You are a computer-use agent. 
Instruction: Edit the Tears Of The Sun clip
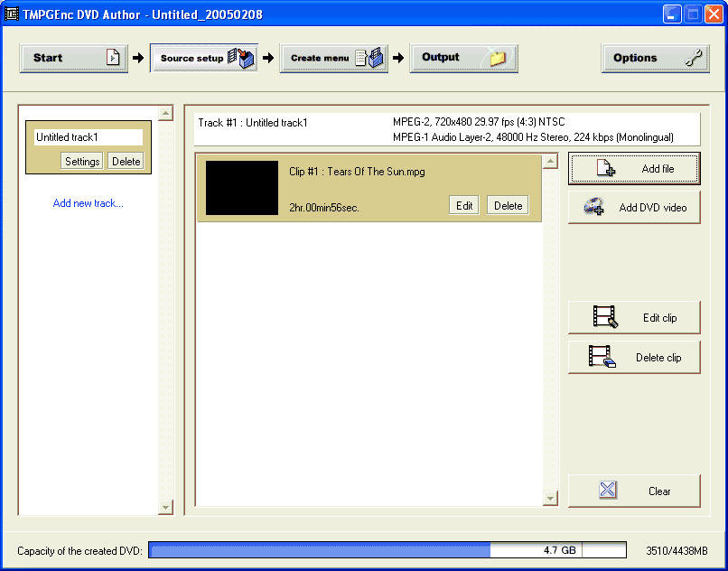[x=464, y=205]
